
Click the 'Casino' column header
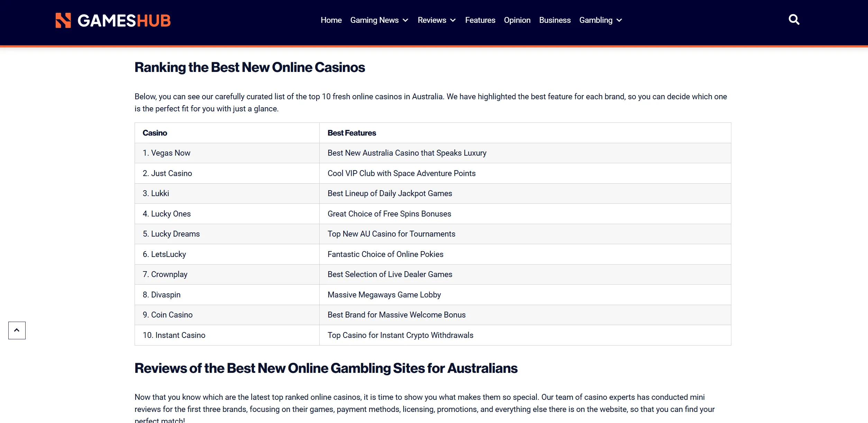click(x=227, y=133)
